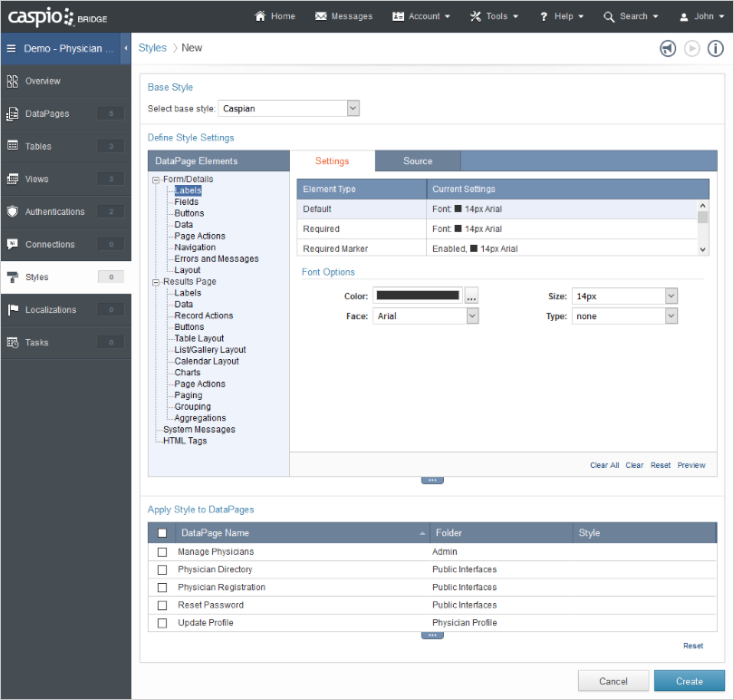Click the hamburger menu icon
This screenshot has width=734, height=700.
[x=12, y=48]
